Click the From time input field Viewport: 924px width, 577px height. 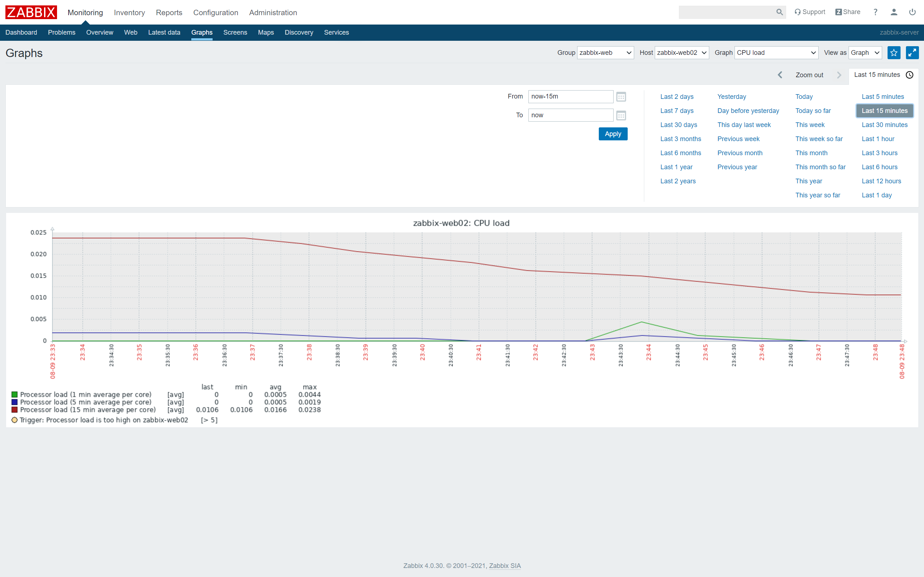tap(571, 97)
